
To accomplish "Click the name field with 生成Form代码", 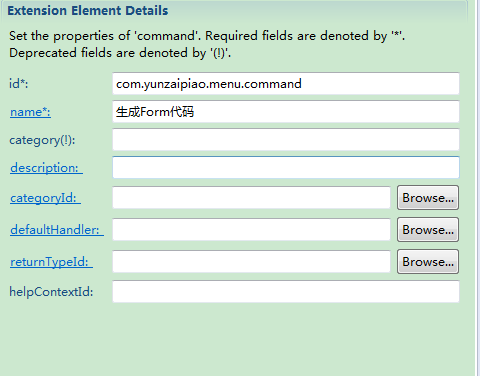I will pos(286,111).
